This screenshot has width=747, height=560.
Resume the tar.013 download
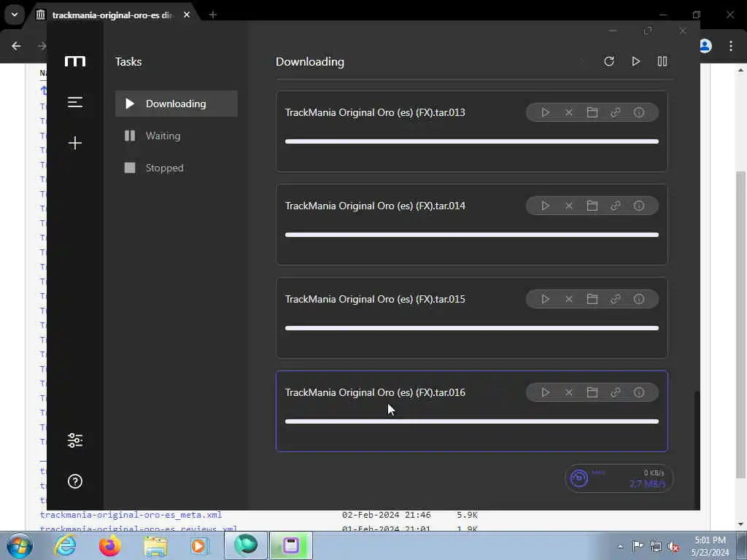pos(545,112)
